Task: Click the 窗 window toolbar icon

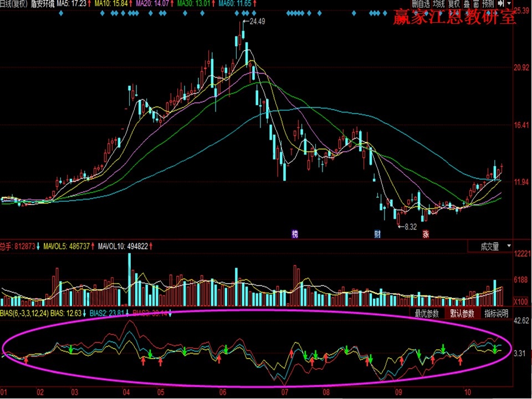Action: pyautogui.click(x=475, y=4)
